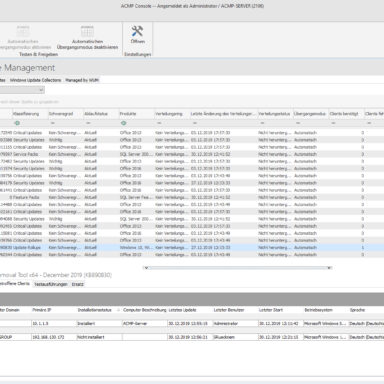Sort by Ablaufstatus column header
The image size is (384, 384).
101,114
